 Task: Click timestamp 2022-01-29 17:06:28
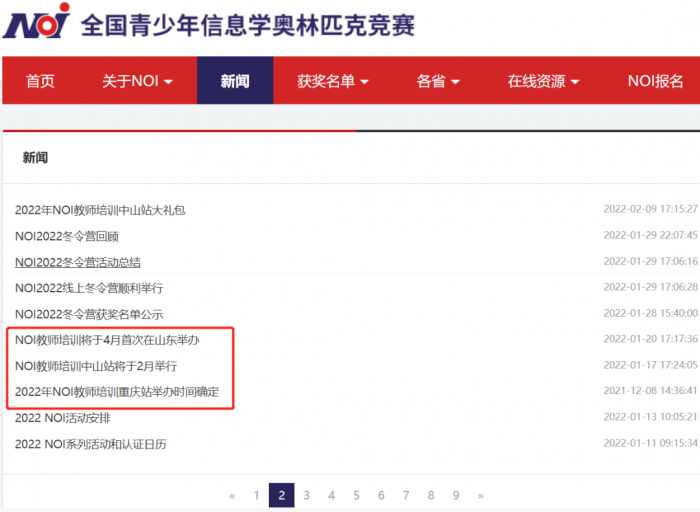[650, 287]
